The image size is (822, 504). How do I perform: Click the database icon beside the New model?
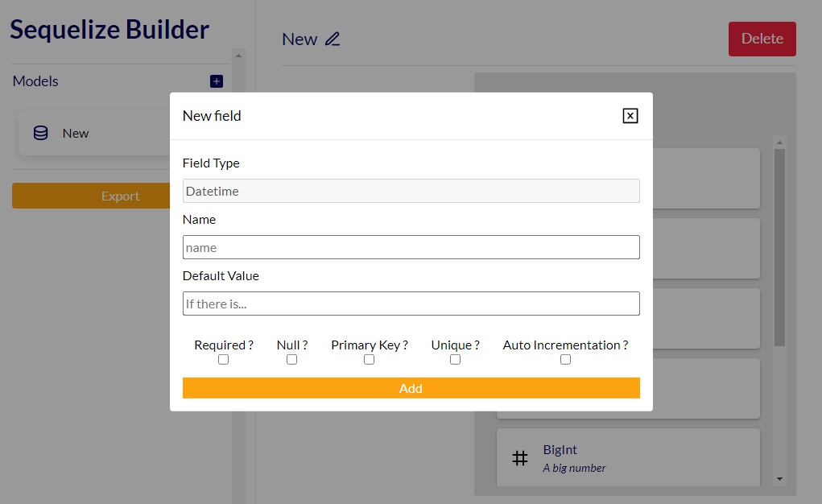(x=40, y=133)
